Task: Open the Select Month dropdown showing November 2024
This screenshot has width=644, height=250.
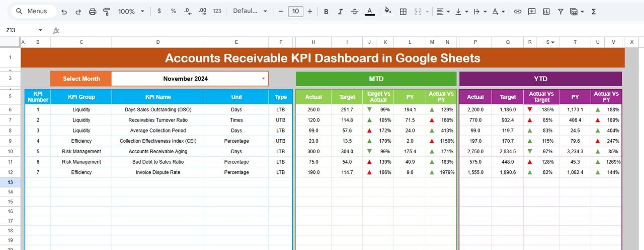Action: (x=263, y=79)
